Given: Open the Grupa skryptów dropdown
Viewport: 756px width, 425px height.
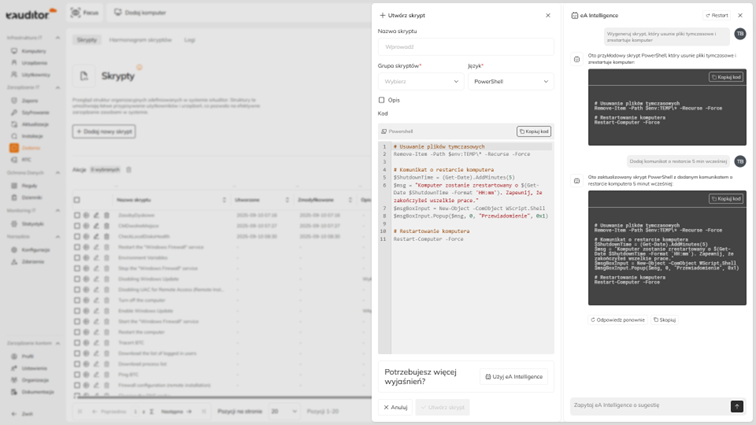Looking at the screenshot, I should [x=420, y=81].
